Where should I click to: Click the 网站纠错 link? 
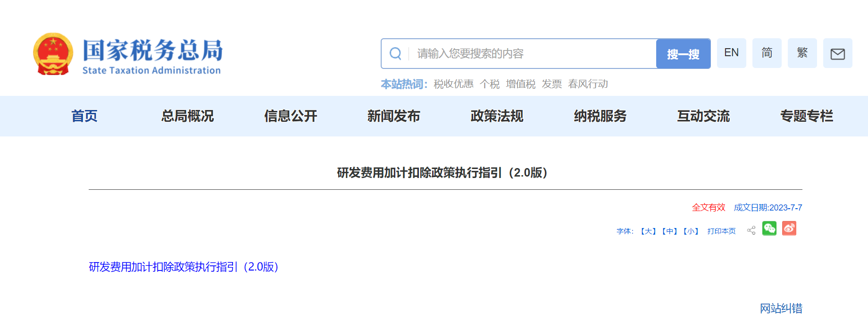click(x=781, y=309)
